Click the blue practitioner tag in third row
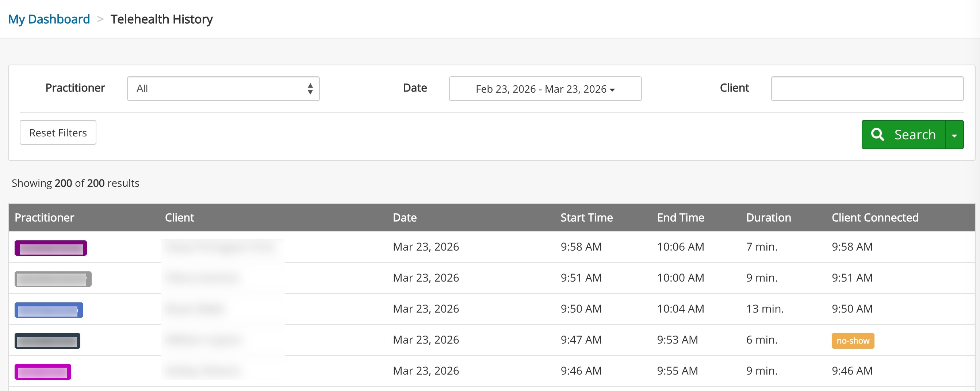The height and width of the screenshot is (391, 980). [49, 310]
